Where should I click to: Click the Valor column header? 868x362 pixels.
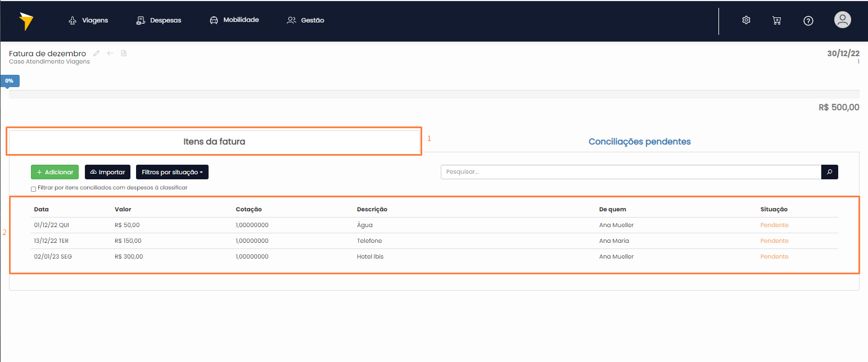(x=123, y=209)
